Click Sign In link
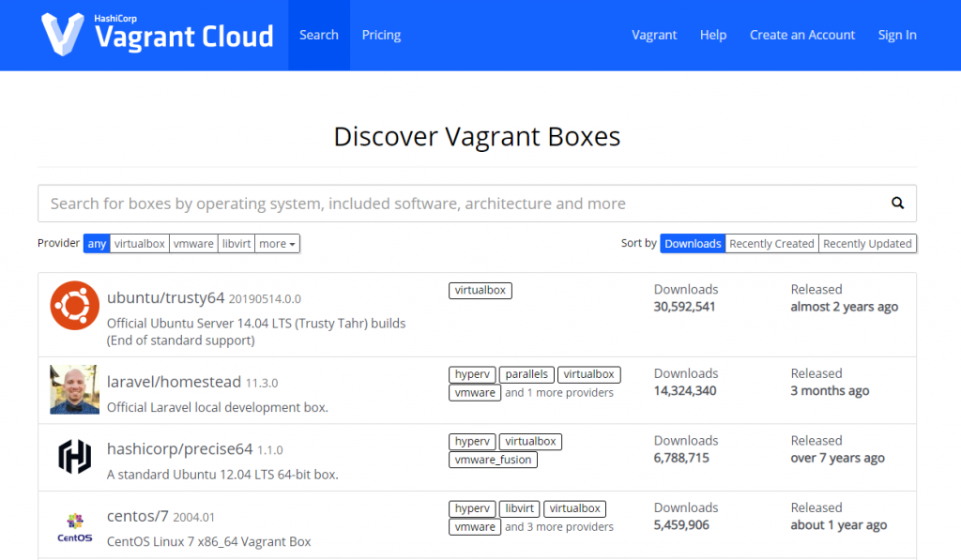The height and width of the screenshot is (560, 961). pos(896,35)
